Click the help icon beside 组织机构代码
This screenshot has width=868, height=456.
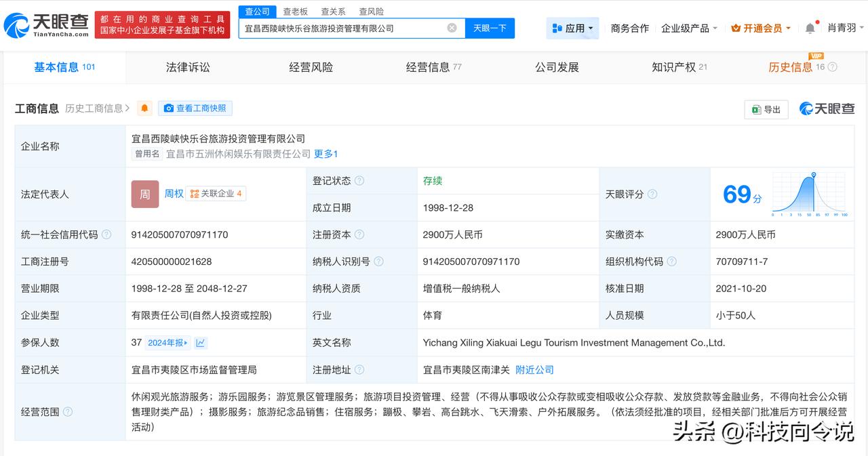671,262
